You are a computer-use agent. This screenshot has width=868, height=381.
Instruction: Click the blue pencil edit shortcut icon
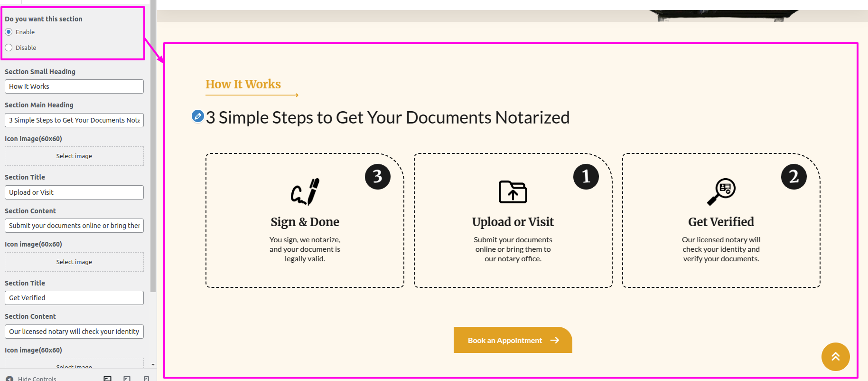[x=197, y=116]
